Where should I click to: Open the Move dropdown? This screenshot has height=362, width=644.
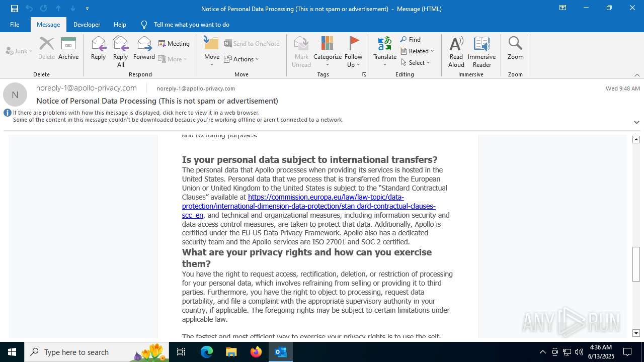pyautogui.click(x=212, y=52)
